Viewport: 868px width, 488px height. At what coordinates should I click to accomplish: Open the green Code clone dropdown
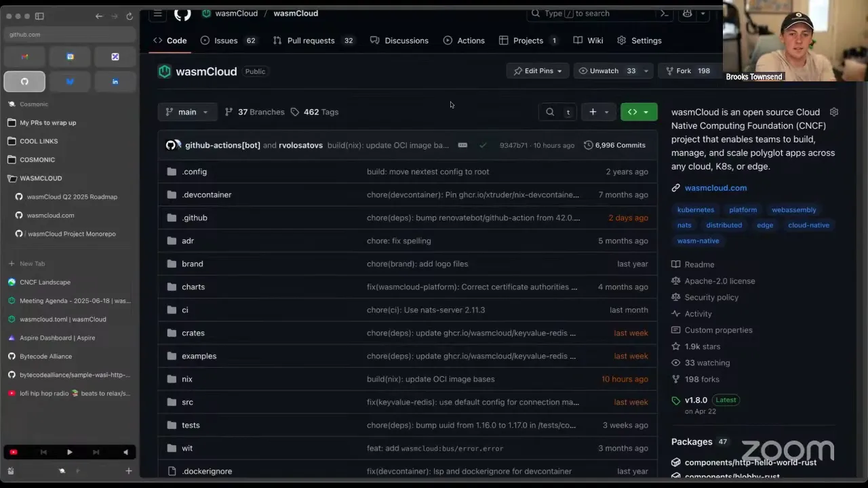pos(639,112)
